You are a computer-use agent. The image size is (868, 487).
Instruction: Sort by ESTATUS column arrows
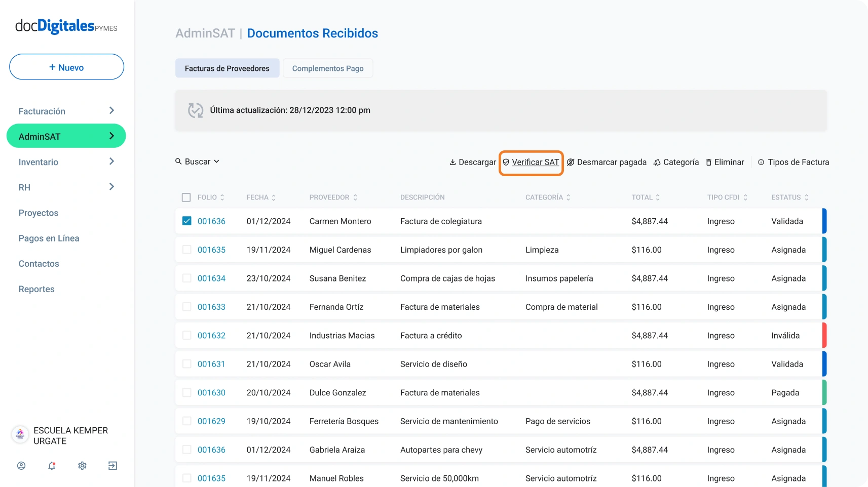coord(806,197)
